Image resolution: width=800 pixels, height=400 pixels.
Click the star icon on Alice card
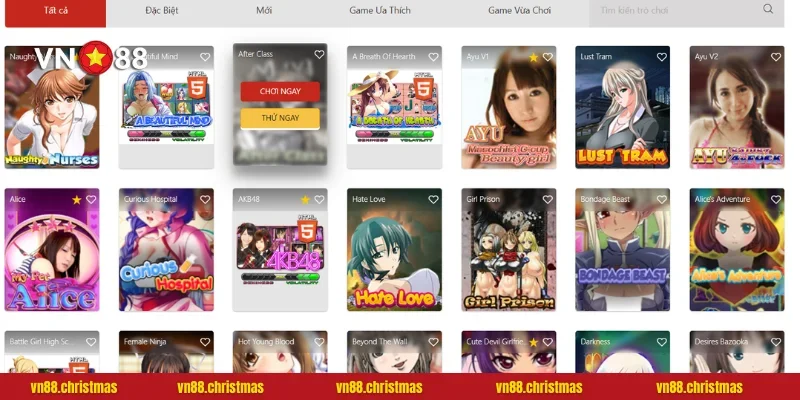point(77,200)
